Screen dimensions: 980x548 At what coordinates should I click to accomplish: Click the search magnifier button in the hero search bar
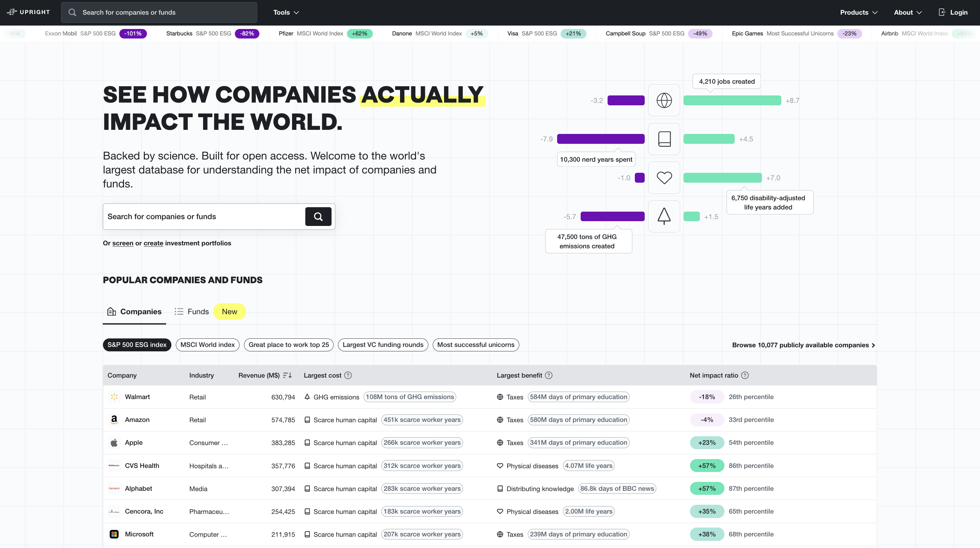pyautogui.click(x=318, y=216)
